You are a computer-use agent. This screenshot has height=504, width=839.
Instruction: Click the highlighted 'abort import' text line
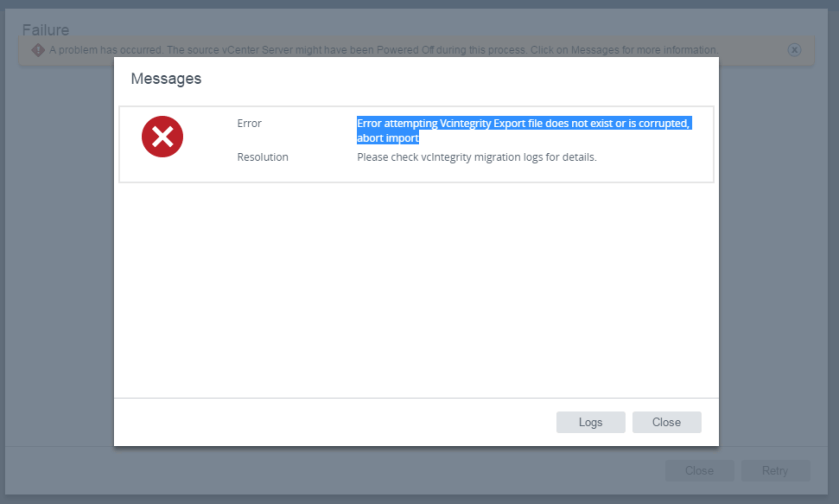point(387,138)
